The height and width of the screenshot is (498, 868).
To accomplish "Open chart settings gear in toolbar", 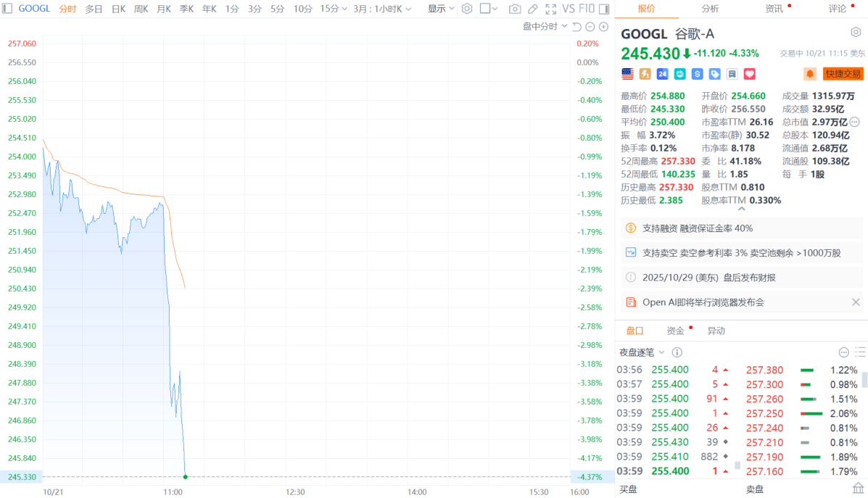I will pyautogui.click(x=467, y=9).
